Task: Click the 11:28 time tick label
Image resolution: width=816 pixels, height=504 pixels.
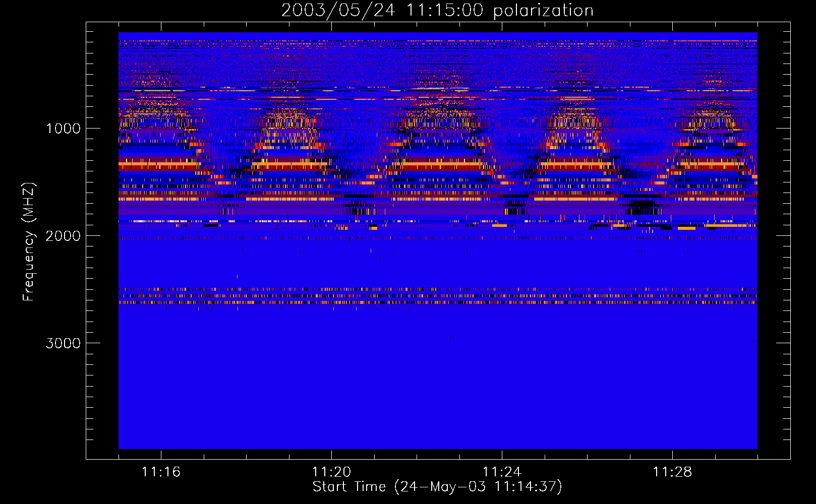Action: 672,472
